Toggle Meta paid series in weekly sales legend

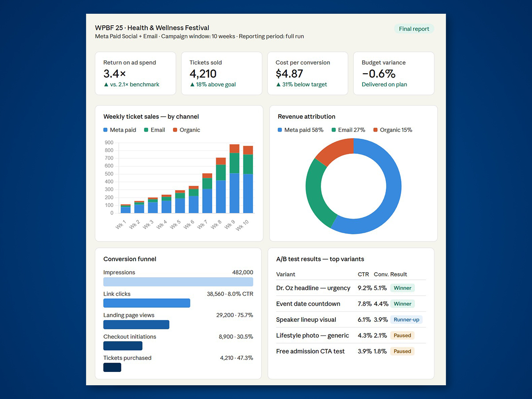pyautogui.click(x=120, y=130)
